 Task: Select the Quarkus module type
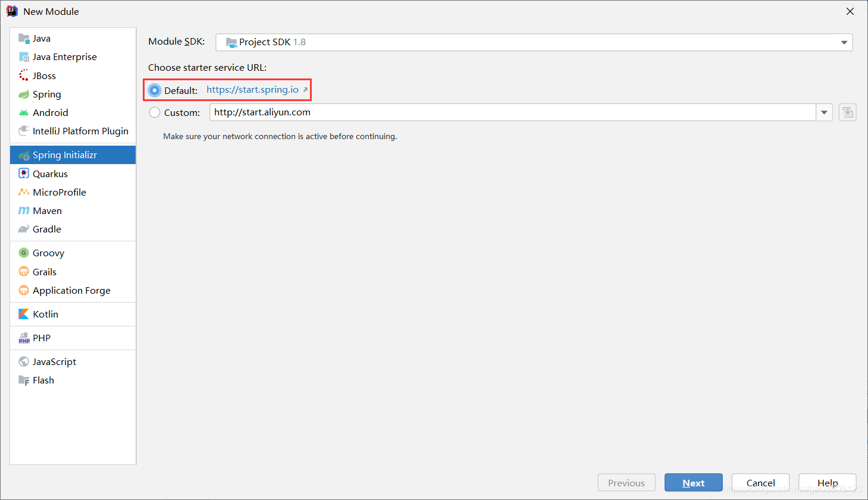point(50,173)
